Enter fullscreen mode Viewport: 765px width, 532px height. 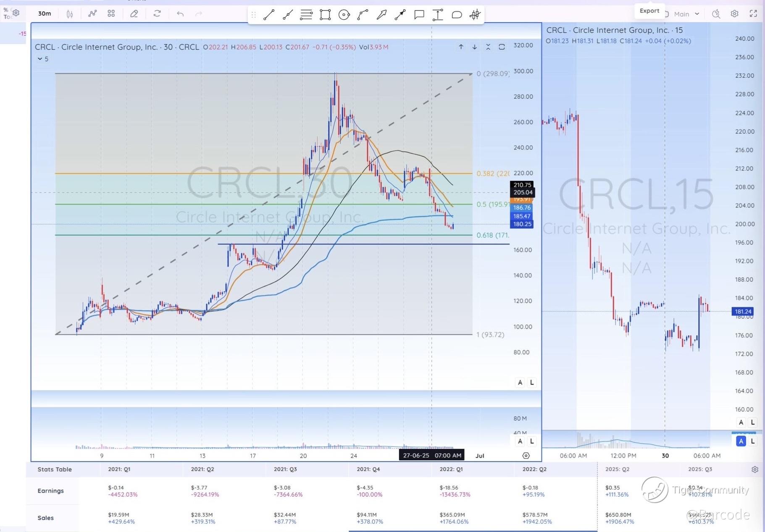[x=753, y=14]
